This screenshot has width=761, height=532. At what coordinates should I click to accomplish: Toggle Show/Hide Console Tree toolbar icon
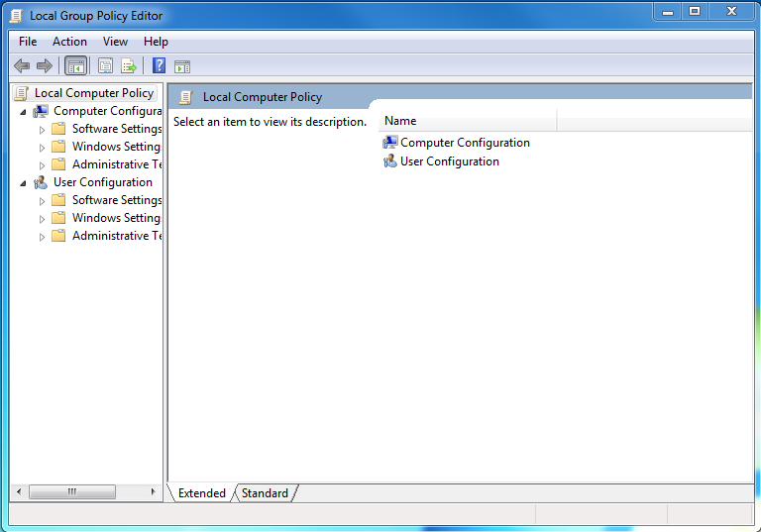75,66
